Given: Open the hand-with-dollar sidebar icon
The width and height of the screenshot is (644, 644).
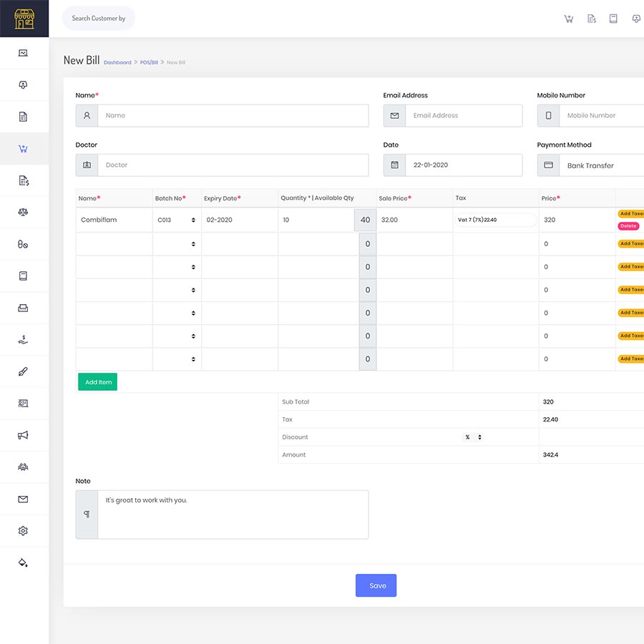Looking at the screenshot, I should point(23,340).
